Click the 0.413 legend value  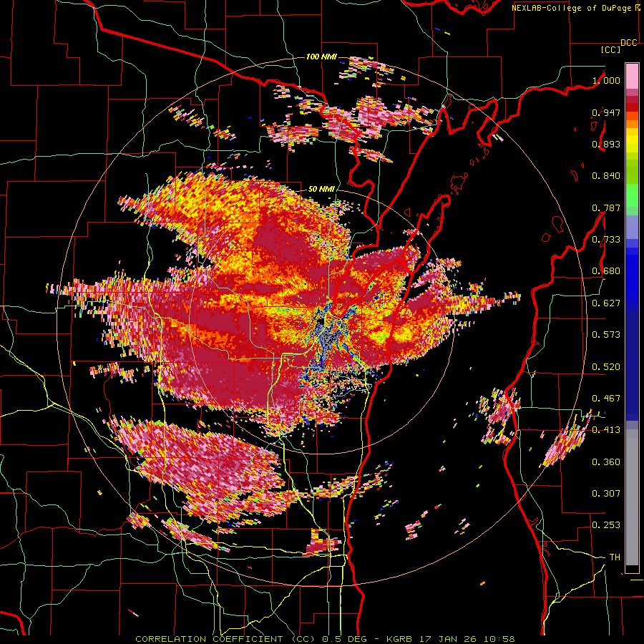606,430
